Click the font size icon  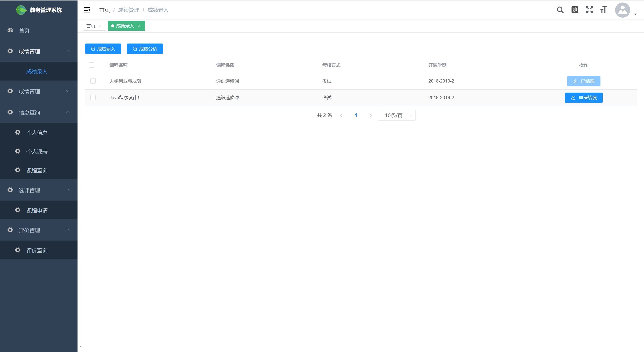(x=603, y=10)
